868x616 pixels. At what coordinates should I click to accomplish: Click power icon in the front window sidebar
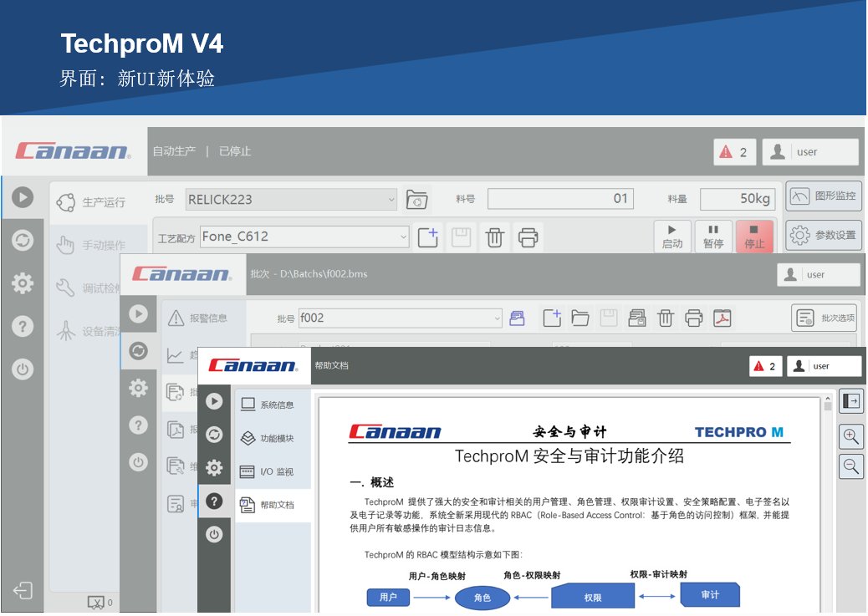click(214, 534)
